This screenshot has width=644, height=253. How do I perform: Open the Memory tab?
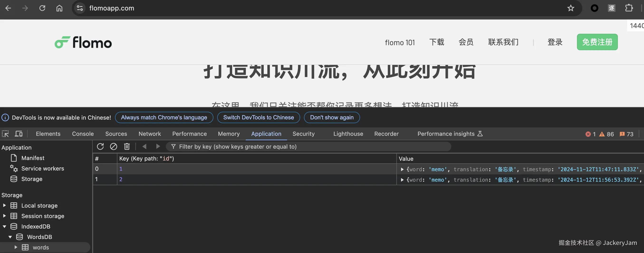(229, 134)
